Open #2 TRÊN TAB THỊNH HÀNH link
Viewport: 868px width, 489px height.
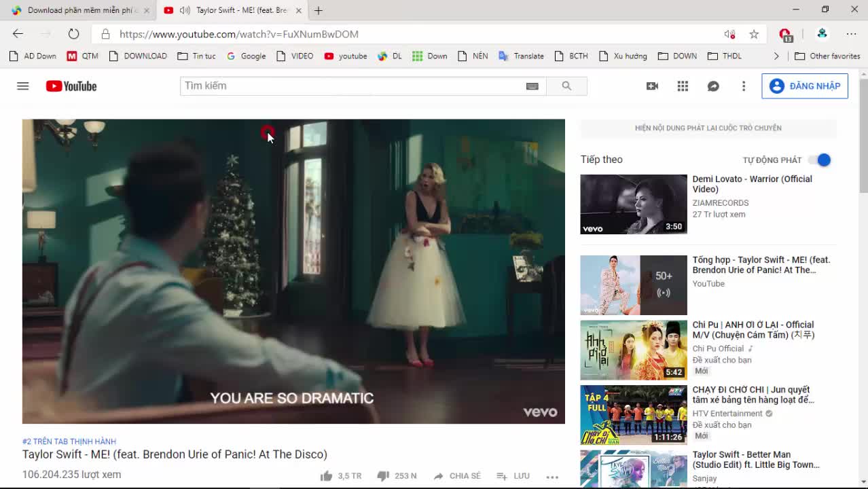pyautogui.click(x=69, y=441)
